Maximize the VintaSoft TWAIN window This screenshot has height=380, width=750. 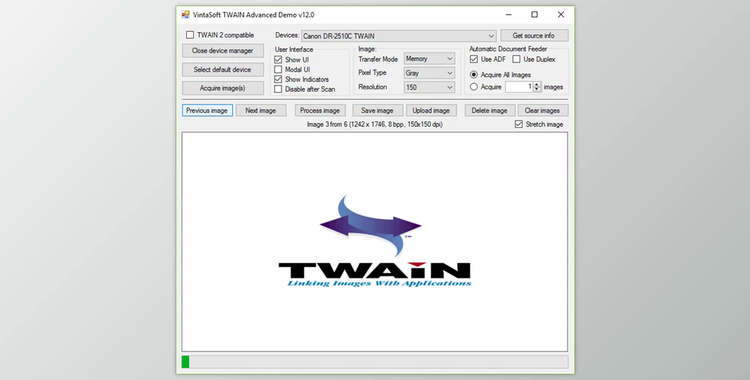(x=535, y=15)
